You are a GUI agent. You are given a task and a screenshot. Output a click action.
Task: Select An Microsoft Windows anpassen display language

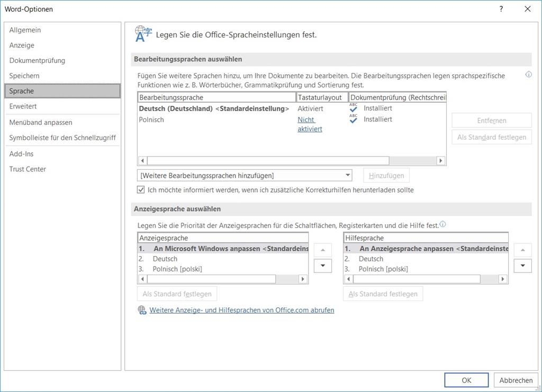(x=223, y=249)
